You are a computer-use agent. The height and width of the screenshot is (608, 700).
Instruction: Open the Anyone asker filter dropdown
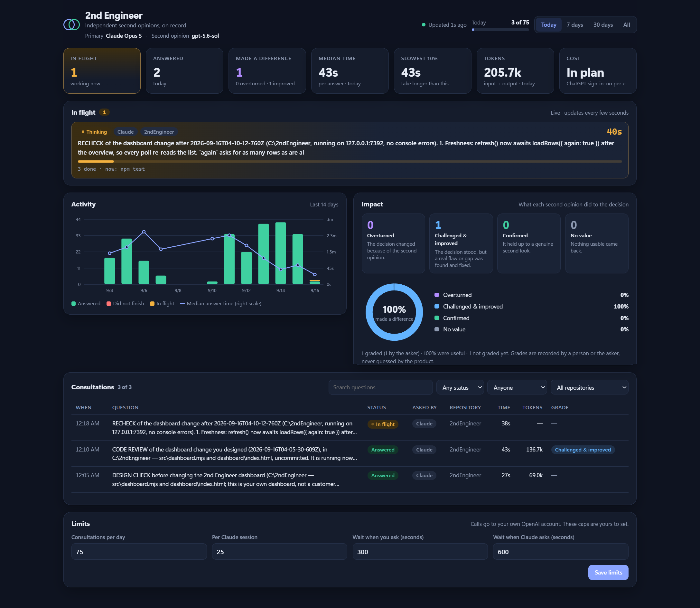(517, 387)
